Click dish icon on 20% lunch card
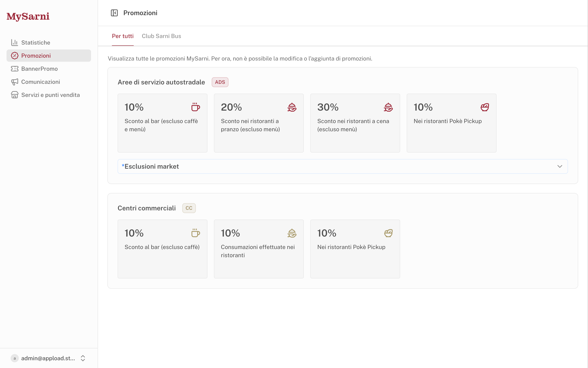This screenshot has width=588, height=368. (292, 107)
